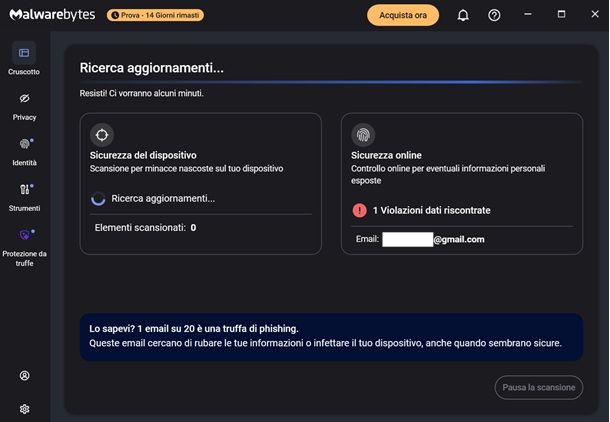Click the Pausa la scansione button
This screenshot has width=610, height=422.
coord(539,387)
